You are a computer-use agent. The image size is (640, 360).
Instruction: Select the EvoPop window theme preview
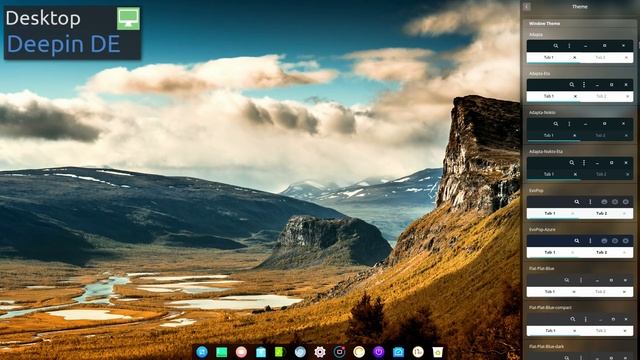coord(580,207)
